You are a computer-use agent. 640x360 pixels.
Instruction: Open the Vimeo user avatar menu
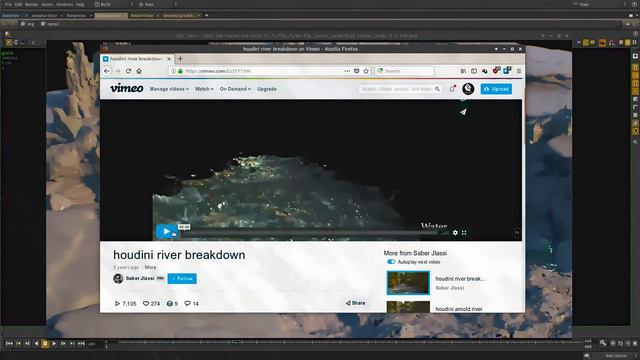[x=468, y=89]
